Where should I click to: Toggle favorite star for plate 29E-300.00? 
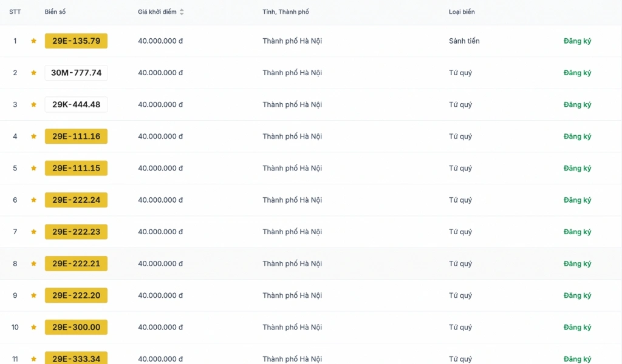[x=34, y=327]
